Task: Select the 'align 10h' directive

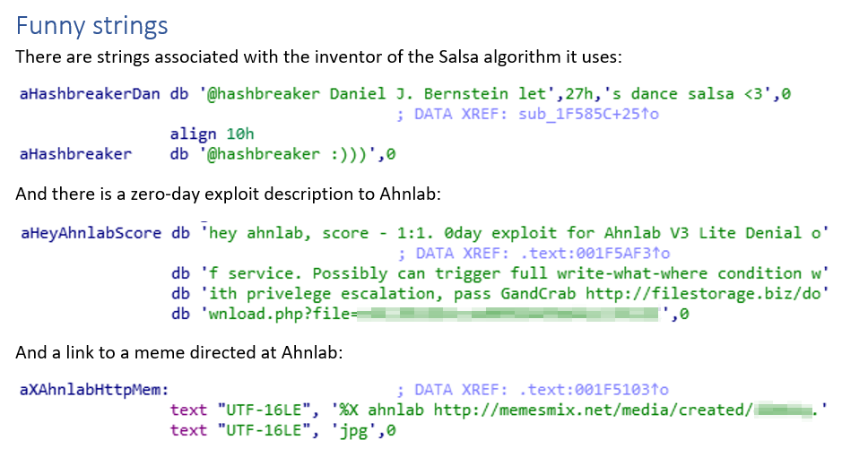Action: coord(212,134)
